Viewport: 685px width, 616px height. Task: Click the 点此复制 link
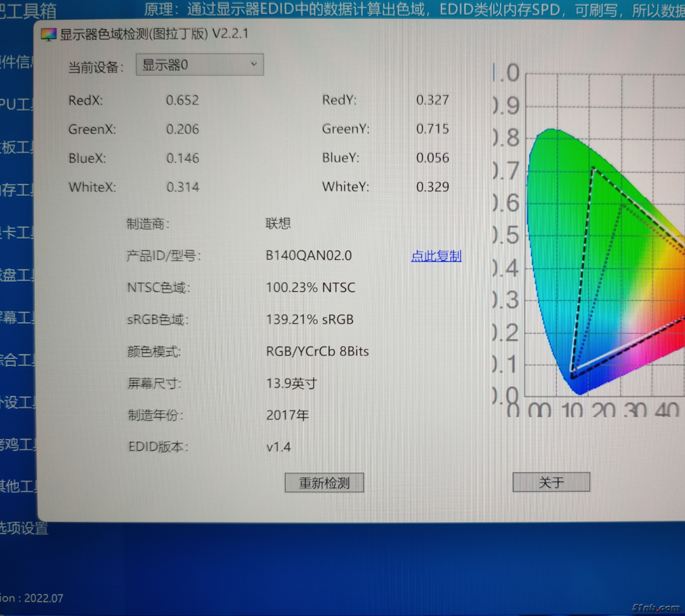click(x=436, y=256)
